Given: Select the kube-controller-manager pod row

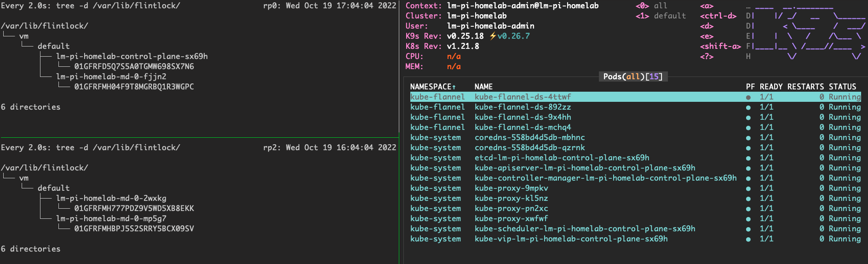Looking at the screenshot, I should point(635,178).
